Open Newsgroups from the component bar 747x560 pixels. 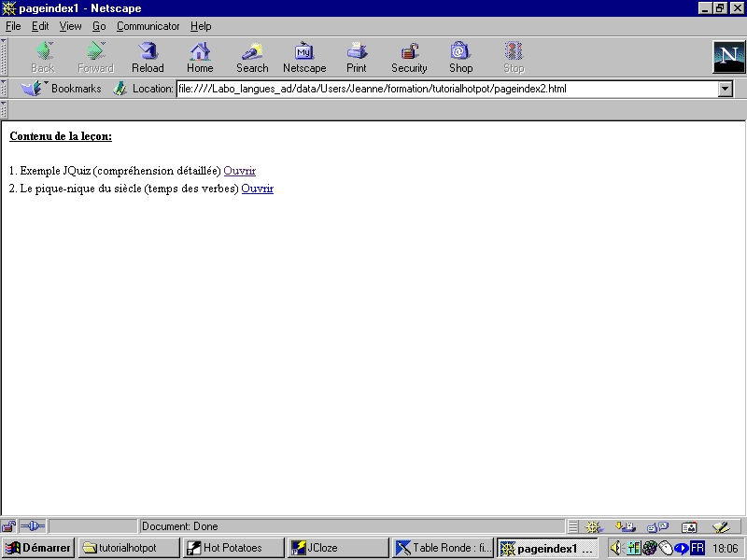[x=657, y=526]
